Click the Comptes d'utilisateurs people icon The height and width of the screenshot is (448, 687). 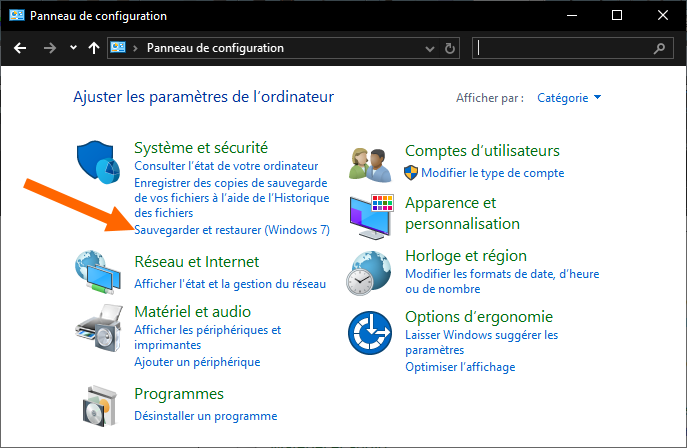(x=369, y=161)
